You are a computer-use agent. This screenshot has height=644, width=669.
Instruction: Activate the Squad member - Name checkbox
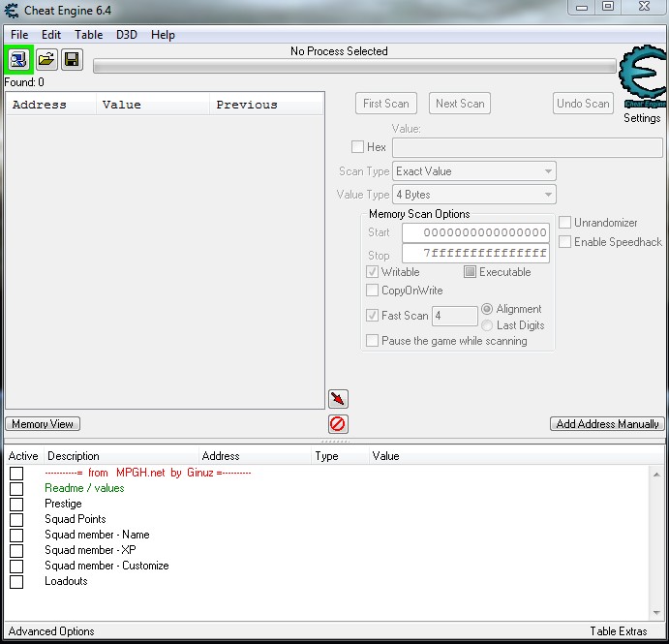coord(16,536)
